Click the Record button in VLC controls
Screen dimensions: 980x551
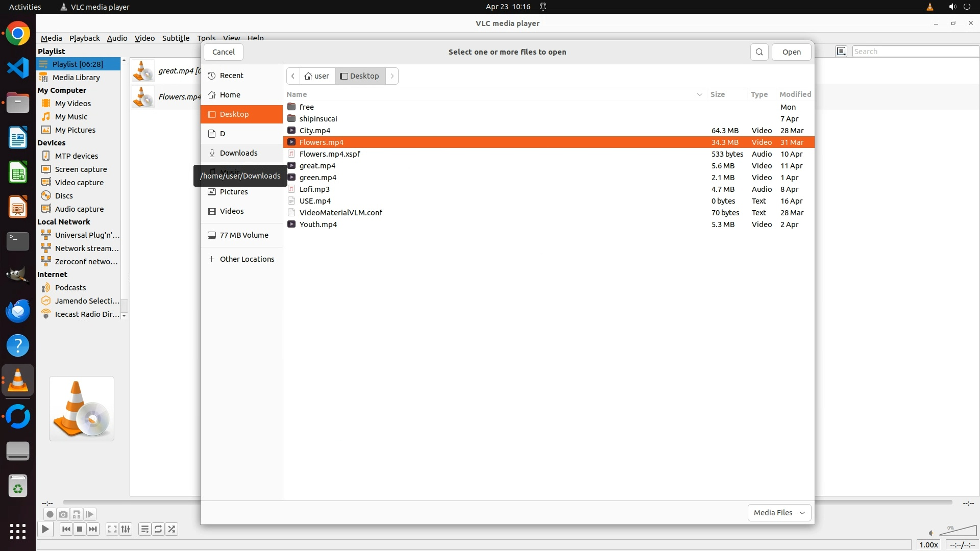pyautogui.click(x=50, y=514)
